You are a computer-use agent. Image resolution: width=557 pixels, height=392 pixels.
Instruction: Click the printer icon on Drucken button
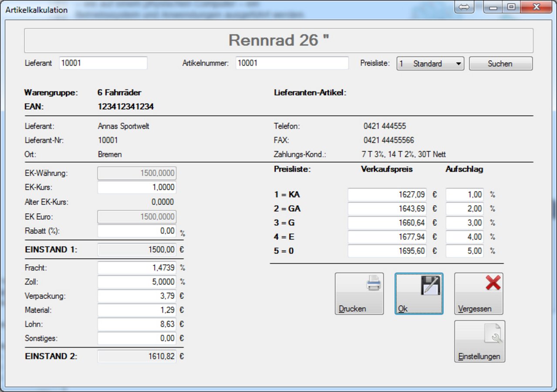click(374, 284)
